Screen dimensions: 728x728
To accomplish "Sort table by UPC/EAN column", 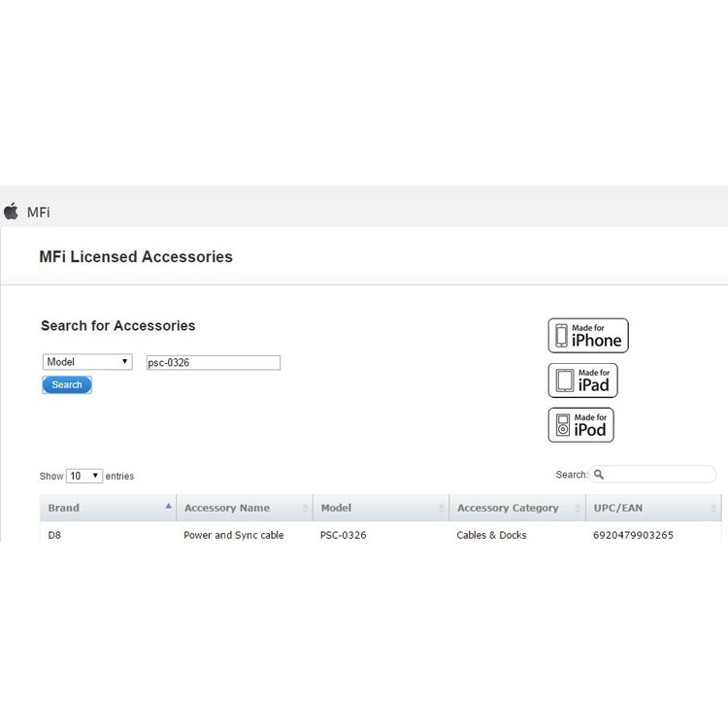I will (653, 508).
